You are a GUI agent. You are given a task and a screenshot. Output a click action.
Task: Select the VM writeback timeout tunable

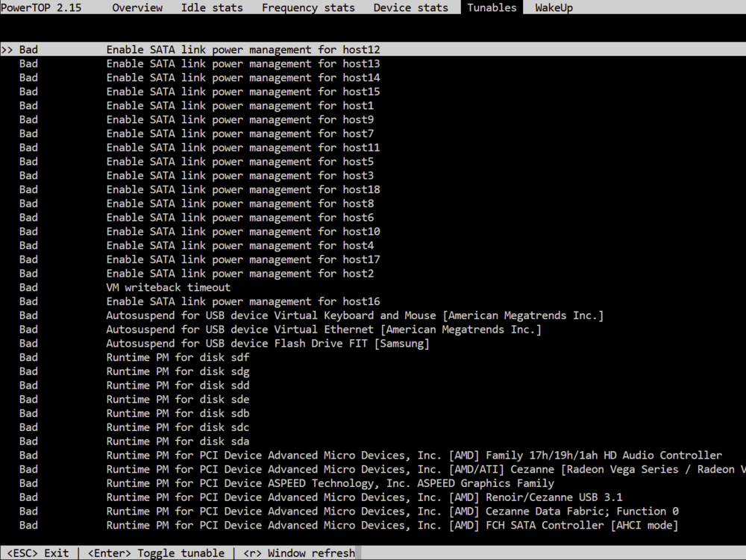(x=168, y=288)
